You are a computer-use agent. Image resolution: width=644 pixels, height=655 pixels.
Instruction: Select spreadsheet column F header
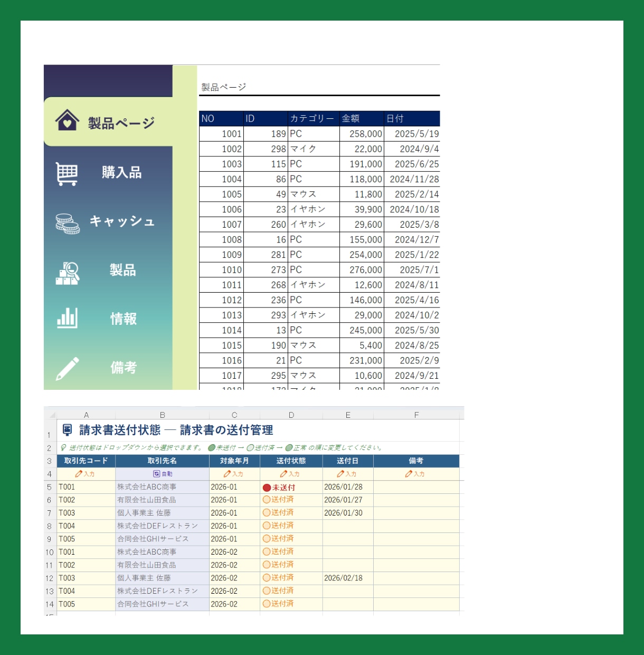tap(416, 415)
